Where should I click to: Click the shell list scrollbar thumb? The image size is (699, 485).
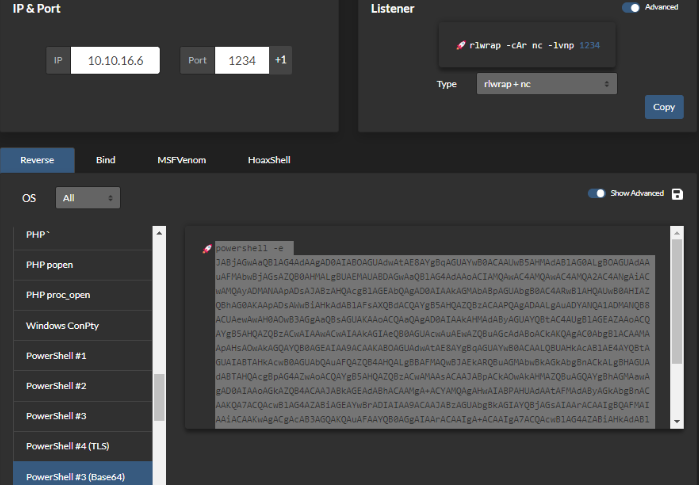point(158,397)
